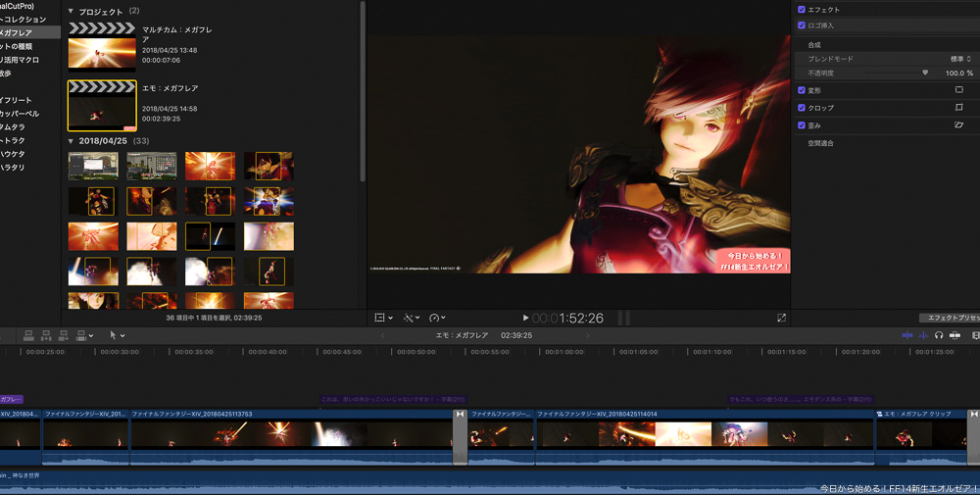Click the 合成 section header
Viewport: 980px width, 495px height.
[x=813, y=45]
